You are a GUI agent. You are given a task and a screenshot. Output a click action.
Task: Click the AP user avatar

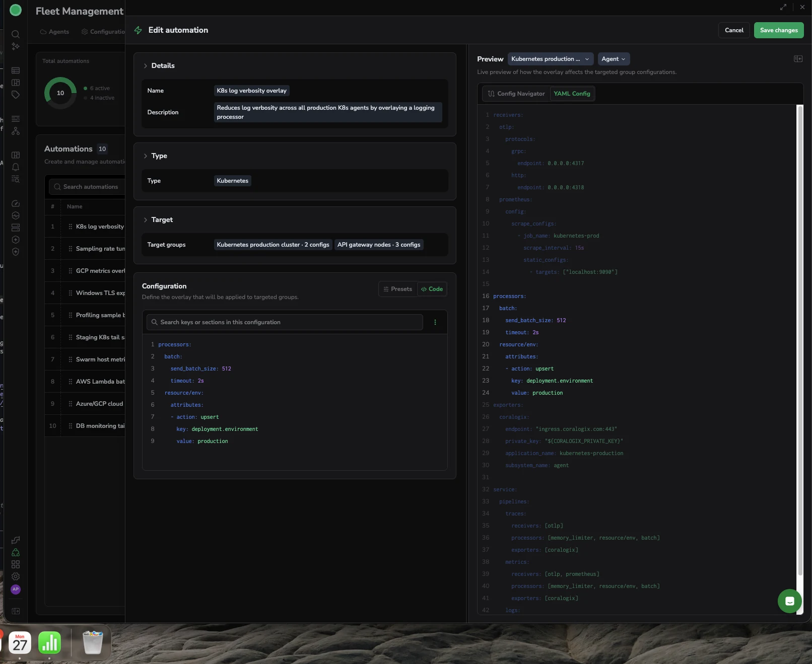[x=16, y=589]
